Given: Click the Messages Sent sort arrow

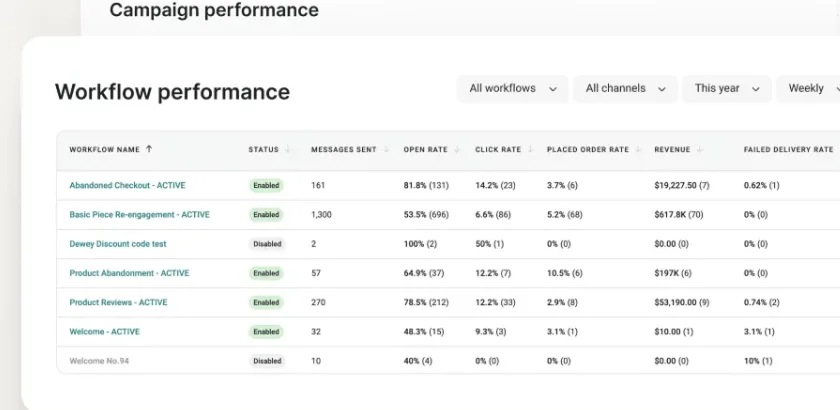Looking at the screenshot, I should point(386,150).
